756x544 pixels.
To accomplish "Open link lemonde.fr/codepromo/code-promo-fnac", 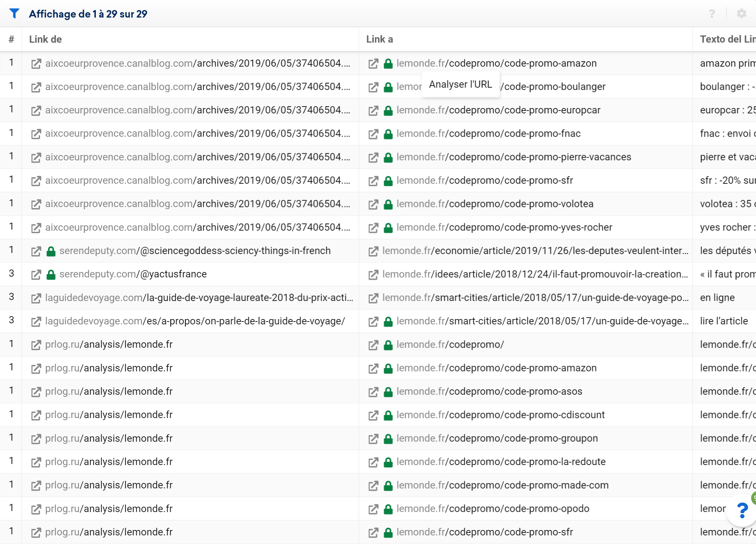I will click(x=488, y=133).
